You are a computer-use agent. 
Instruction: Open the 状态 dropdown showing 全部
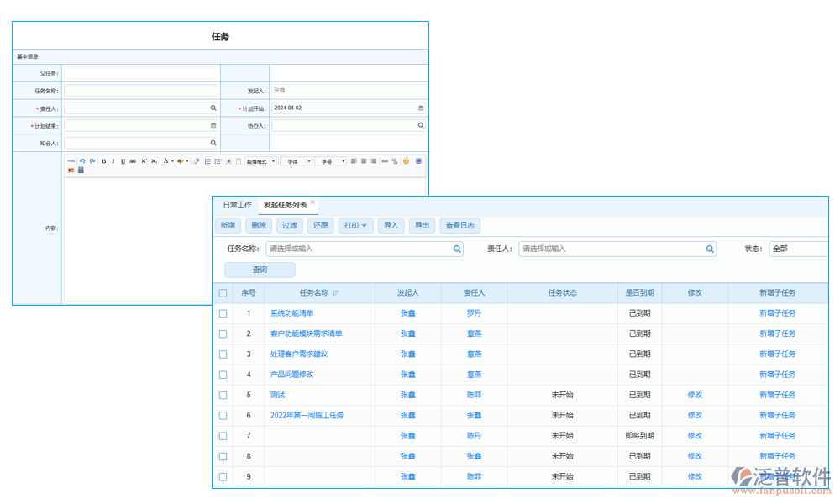click(x=800, y=249)
